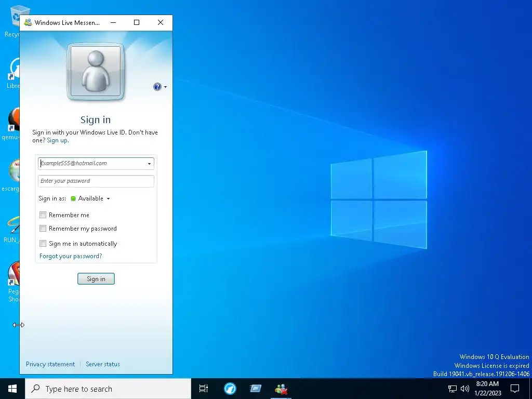Expand the email address dropdown arrow

[x=149, y=164]
